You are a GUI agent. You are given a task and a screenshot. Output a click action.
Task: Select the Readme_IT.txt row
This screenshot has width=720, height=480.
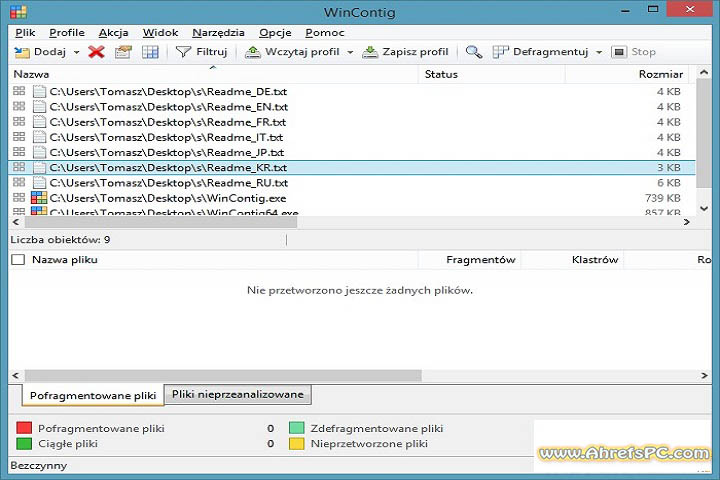click(x=352, y=137)
